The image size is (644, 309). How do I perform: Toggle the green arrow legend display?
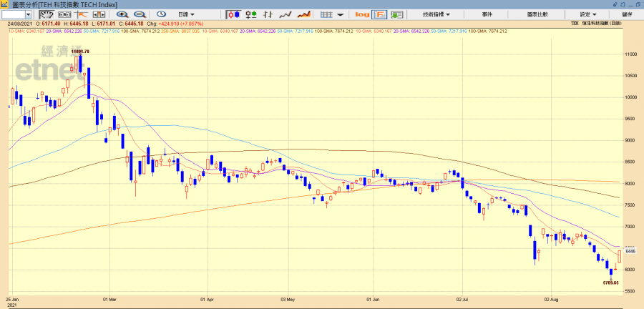pyautogui.click(x=398, y=14)
